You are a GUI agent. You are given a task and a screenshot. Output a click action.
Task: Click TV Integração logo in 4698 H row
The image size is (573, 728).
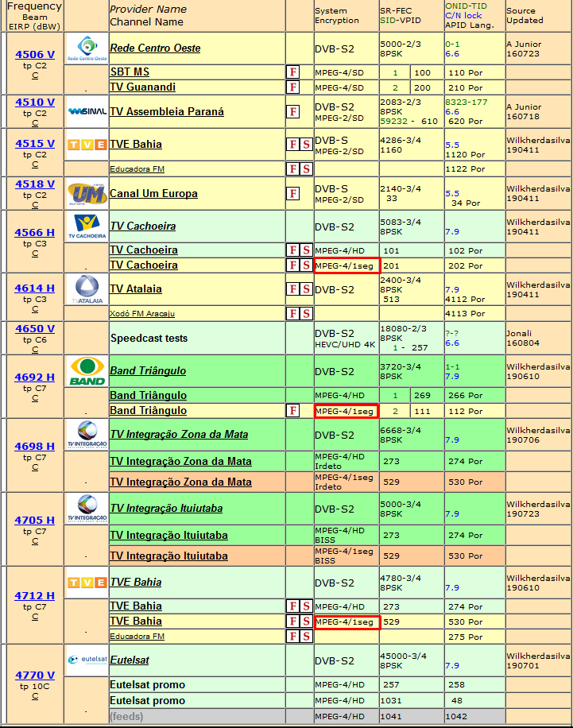click(87, 435)
